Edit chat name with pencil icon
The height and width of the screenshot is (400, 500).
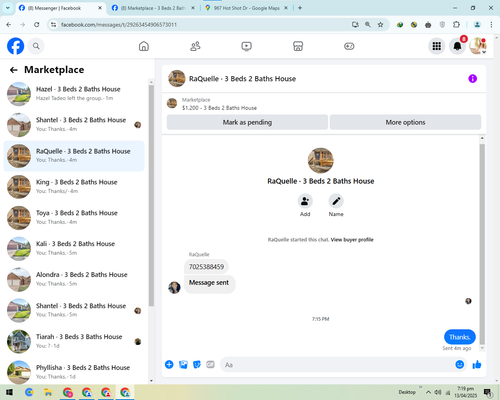click(x=336, y=201)
